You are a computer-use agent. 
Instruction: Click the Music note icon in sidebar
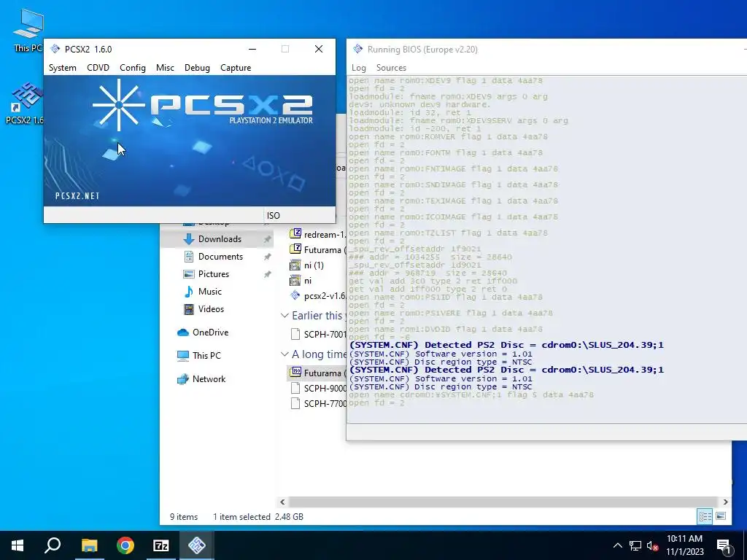click(x=189, y=292)
